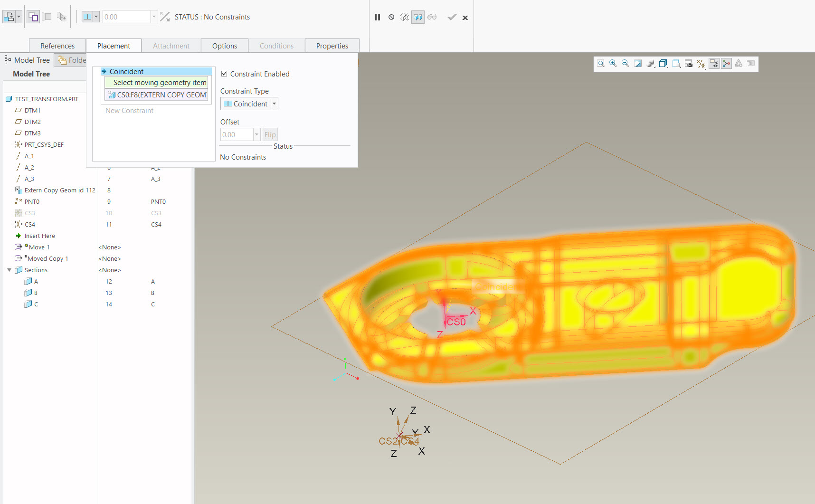The width and height of the screenshot is (815, 504).
Task: Open the Constraint Type Coincident dropdown
Action: pyautogui.click(x=274, y=104)
